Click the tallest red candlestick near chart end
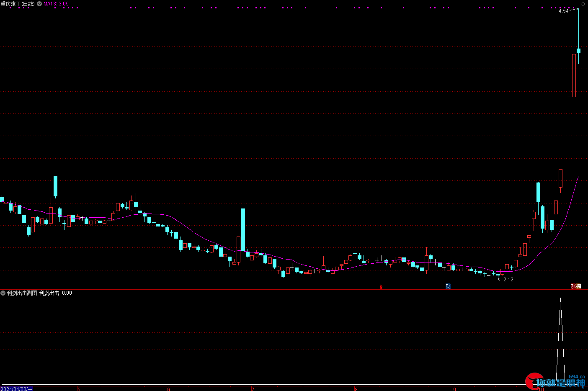This screenshot has height=391, width=588. pyautogui.click(x=574, y=76)
